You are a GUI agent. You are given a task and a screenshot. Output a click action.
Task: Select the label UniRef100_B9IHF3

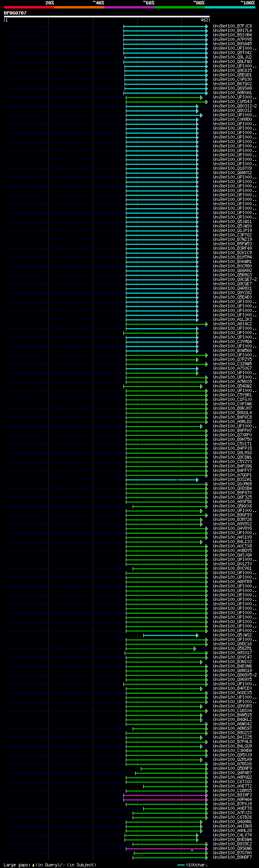click(x=232, y=795)
